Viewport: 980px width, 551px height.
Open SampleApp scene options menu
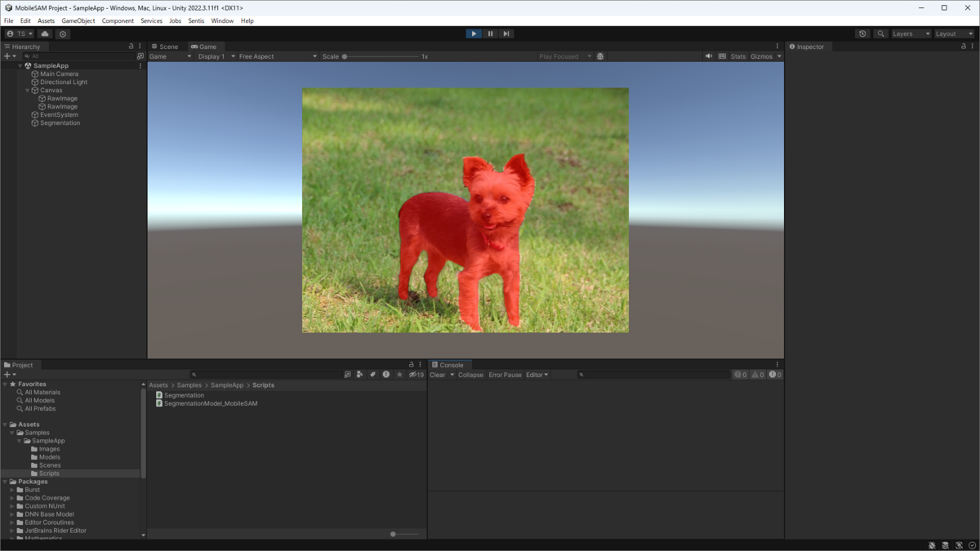(140, 65)
